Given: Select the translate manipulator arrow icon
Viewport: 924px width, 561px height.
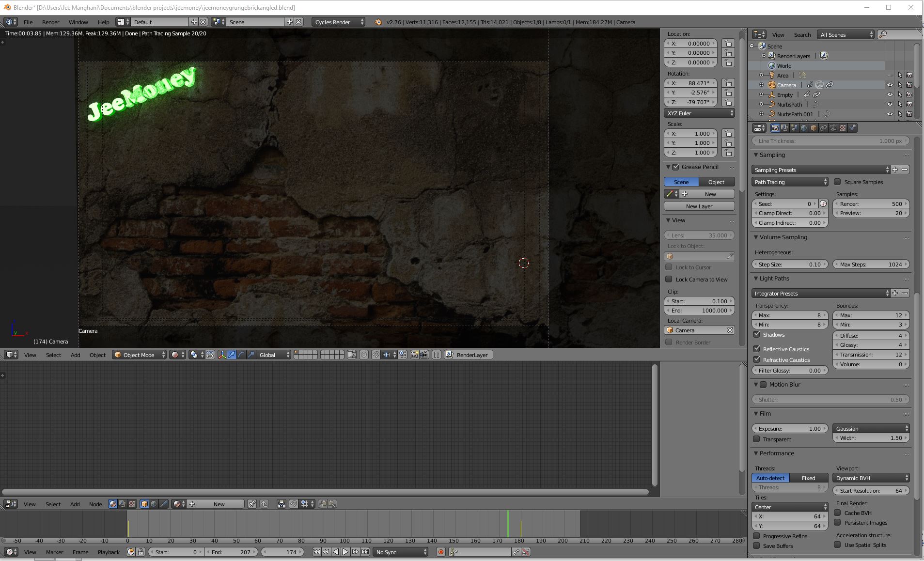Looking at the screenshot, I should pos(232,355).
